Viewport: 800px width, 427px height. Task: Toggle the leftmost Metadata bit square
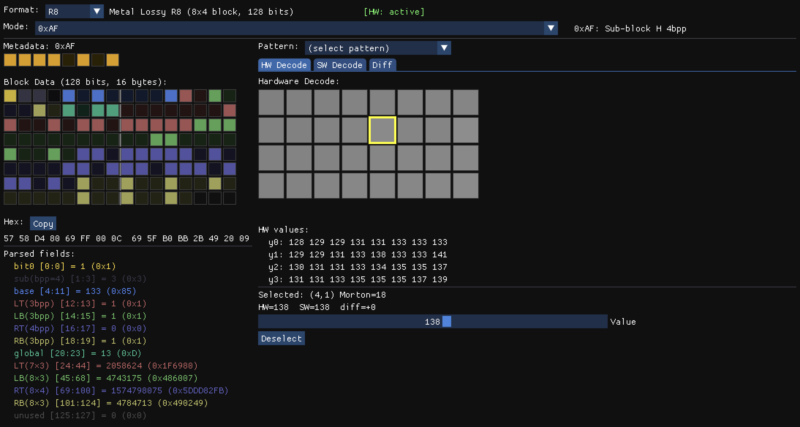[10, 60]
